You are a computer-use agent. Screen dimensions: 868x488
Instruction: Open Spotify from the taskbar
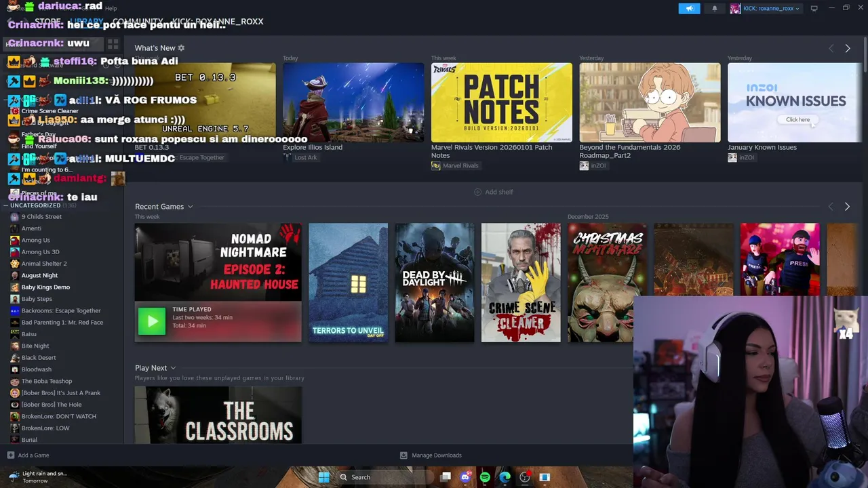(x=485, y=477)
